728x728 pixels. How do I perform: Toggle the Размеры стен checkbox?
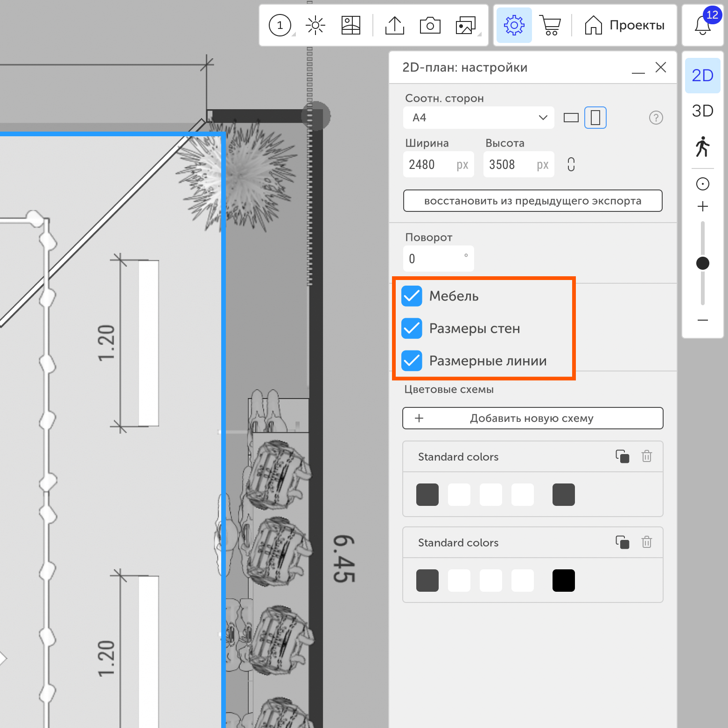point(412,329)
